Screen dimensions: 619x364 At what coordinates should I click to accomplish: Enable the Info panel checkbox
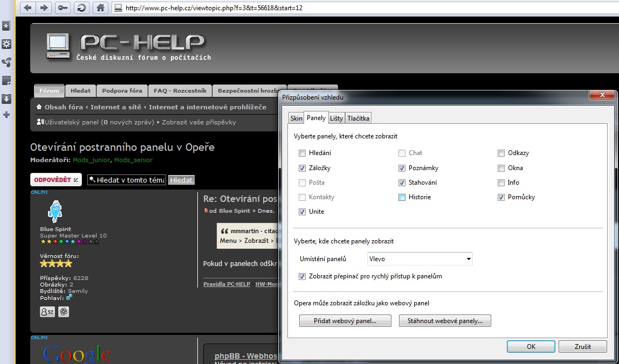click(501, 183)
